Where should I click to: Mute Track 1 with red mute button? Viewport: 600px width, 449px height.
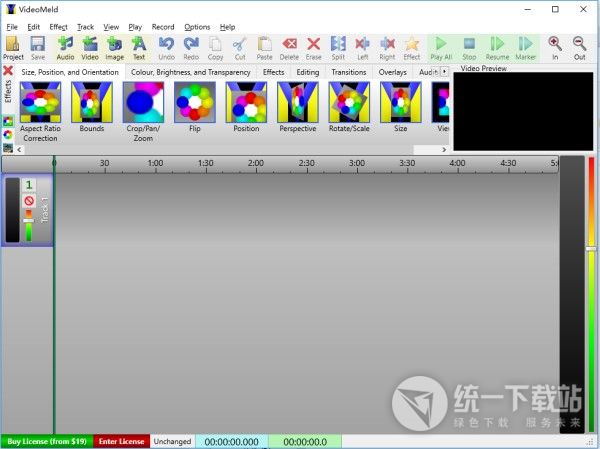[29, 201]
